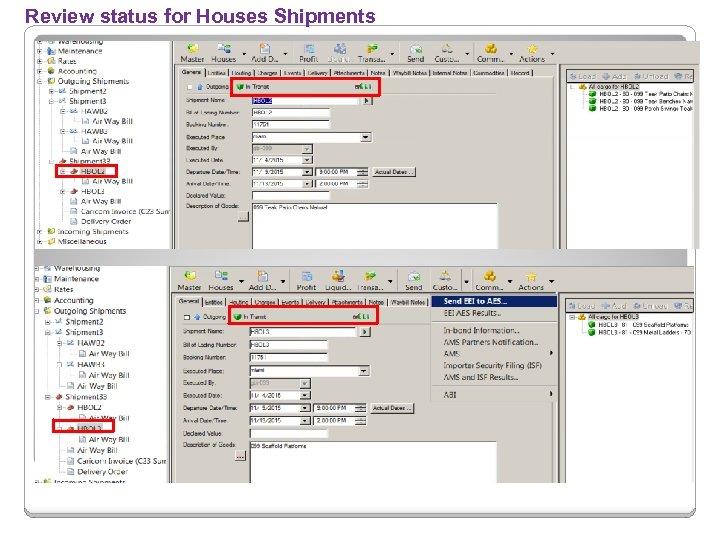Click the Liquid.. icon in the HBOL3 window

[338, 276]
